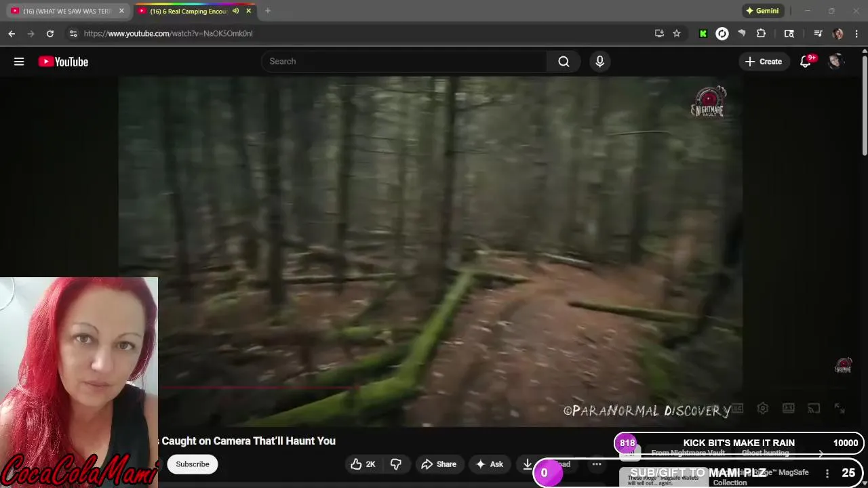This screenshot has height=488, width=868.
Task: Install app icon in the address bar
Action: tap(659, 33)
